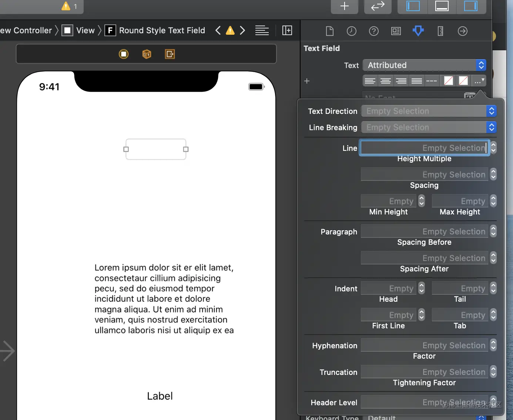Viewport: 513px width, 420px height.
Task: Click the line Spacing input field
Action: [x=425, y=175]
